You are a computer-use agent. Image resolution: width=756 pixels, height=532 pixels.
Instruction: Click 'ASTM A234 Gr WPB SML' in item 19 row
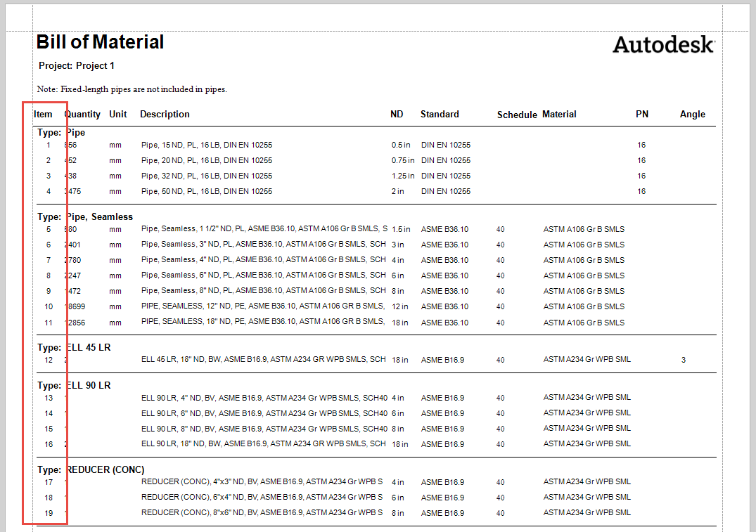tap(587, 513)
